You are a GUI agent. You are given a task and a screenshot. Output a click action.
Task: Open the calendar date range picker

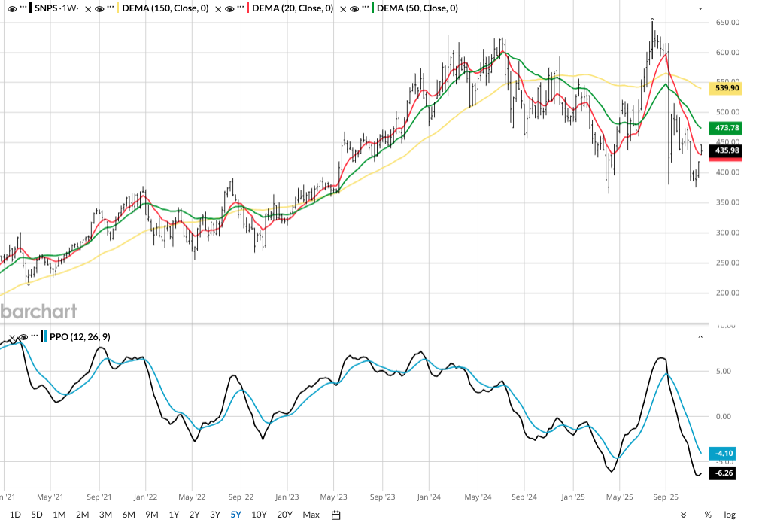336,515
